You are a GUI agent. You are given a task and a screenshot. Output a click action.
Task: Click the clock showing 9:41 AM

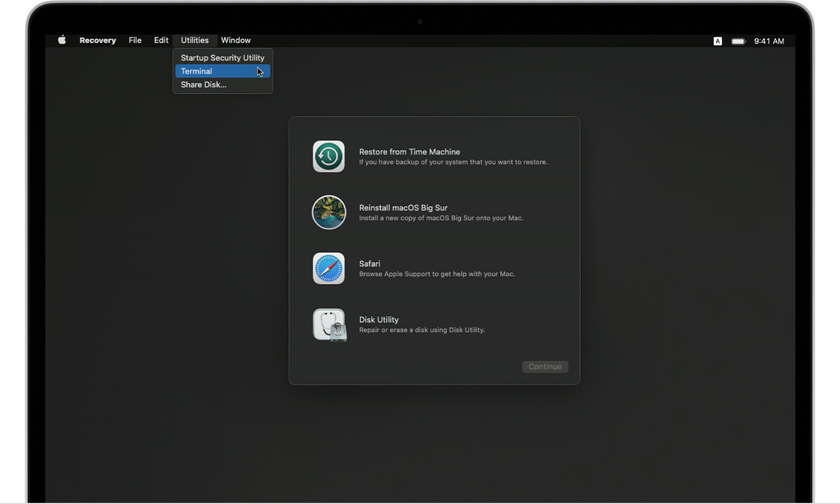point(769,41)
